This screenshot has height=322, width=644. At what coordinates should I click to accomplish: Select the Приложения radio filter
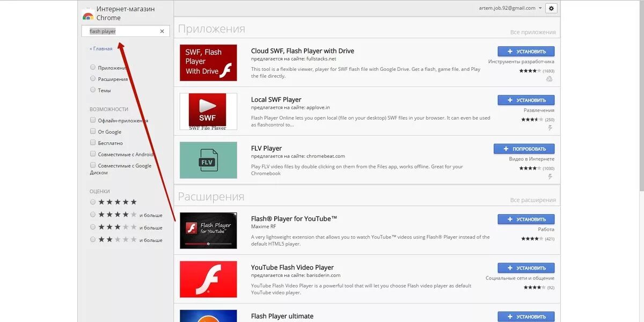coord(93,68)
